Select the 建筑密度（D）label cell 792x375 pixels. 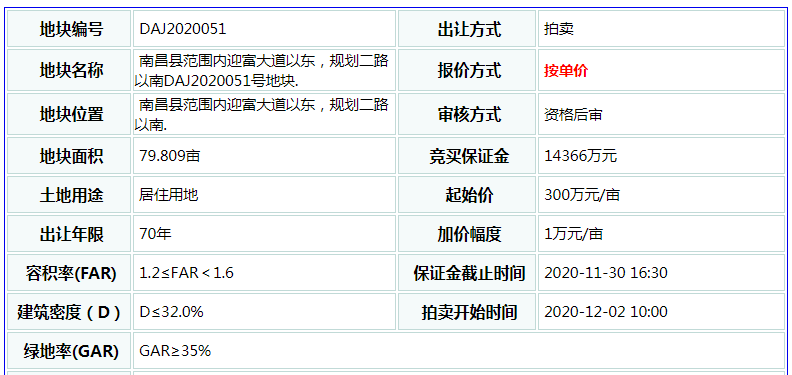69,311
